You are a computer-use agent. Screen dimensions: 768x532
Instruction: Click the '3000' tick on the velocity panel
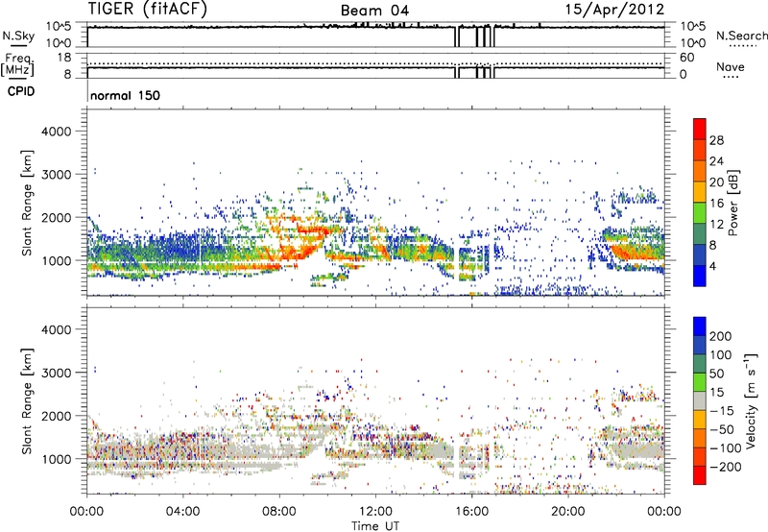(56, 373)
